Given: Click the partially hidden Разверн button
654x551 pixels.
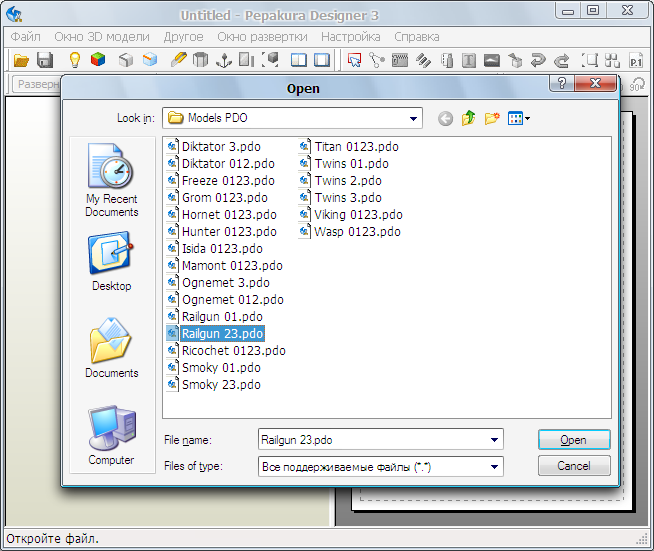Looking at the screenshot, I should coord(37,84).
